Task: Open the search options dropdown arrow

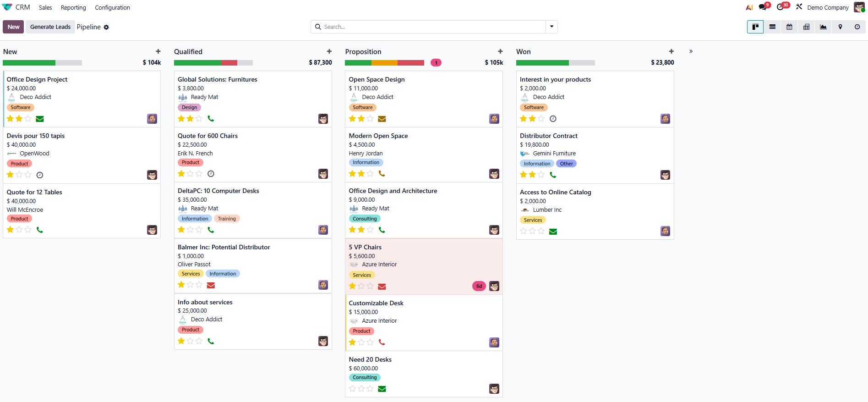Action: coord(551,27)
